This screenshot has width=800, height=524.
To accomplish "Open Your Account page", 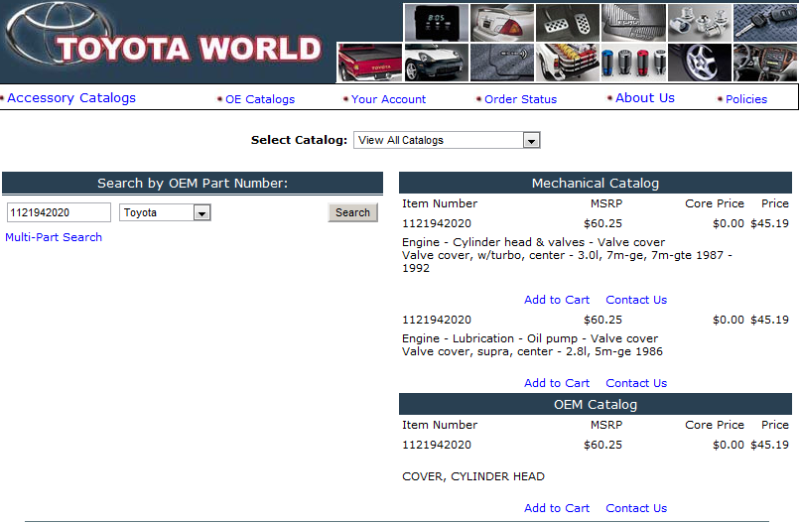I will pos(388,99).
